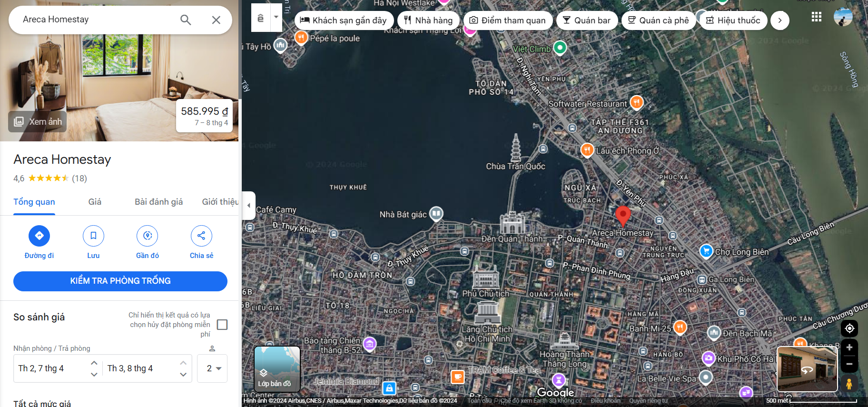Filter by Quán cà phê
The height and width of the screenshot is (407, 868).
[659, 20]
